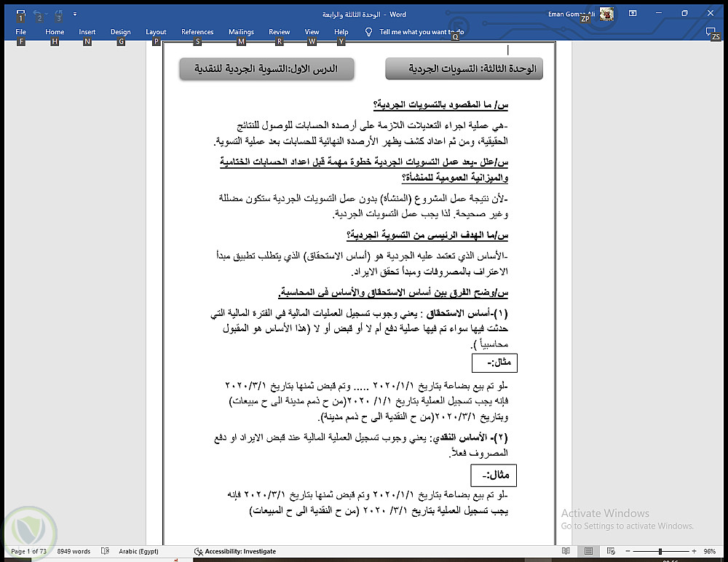Expand the Customize Quick Access Toolbar dropdown

[75, 15]
